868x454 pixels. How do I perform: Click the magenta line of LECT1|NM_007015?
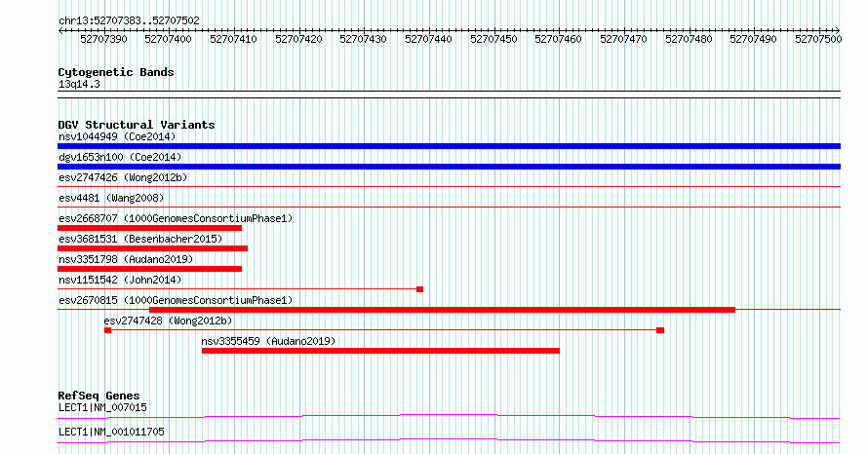pyautogui.click(x=449, y=416)
